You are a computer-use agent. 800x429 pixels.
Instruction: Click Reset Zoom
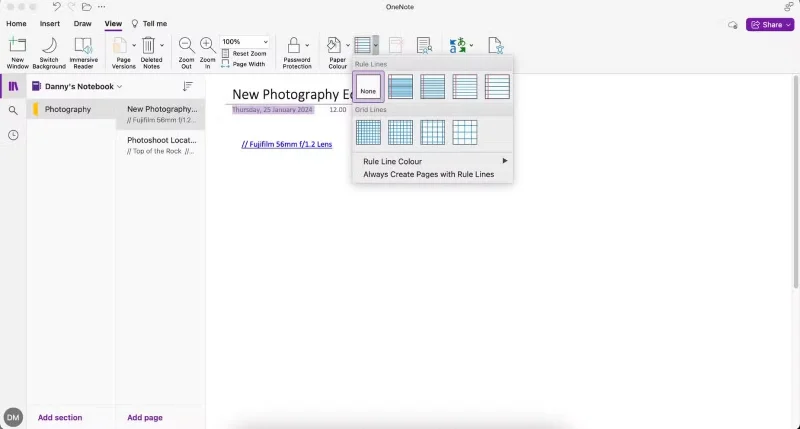click(x=244, y=54)
